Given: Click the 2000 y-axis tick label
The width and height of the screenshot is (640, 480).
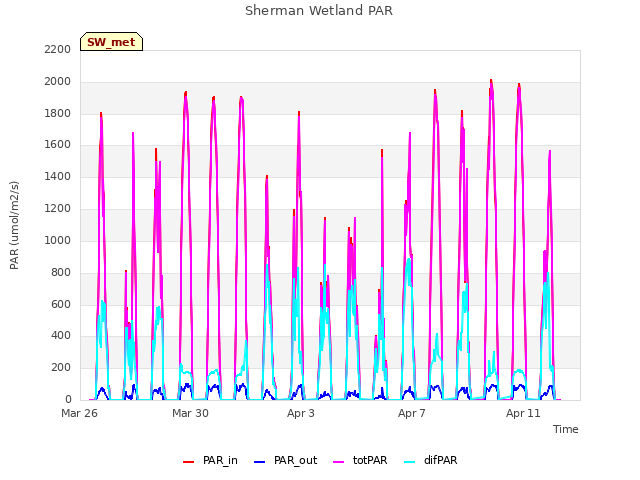Looking at the screenshot, I should (58, 81).
